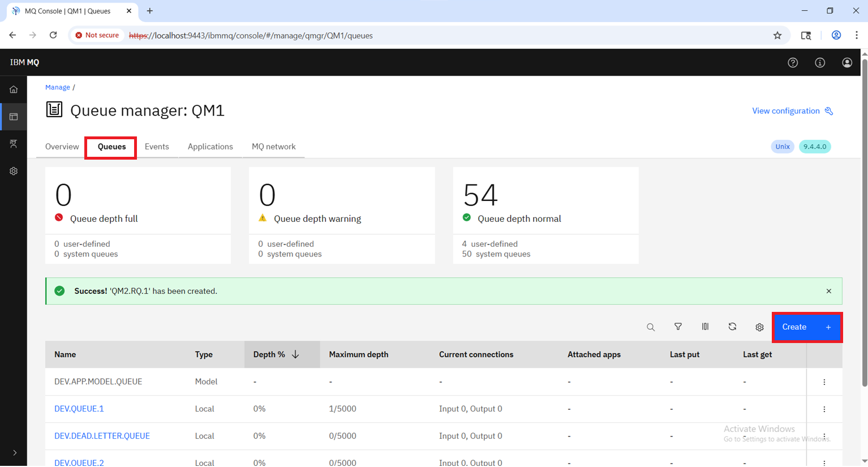868x467 pixels.
Task: Reload the page in browser
Action: 53,35
